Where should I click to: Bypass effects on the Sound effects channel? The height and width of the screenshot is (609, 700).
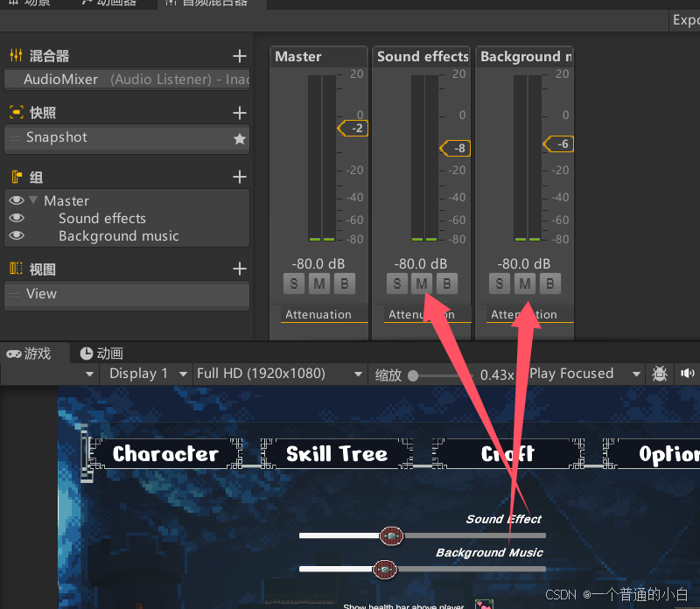(x=447, y=283)
